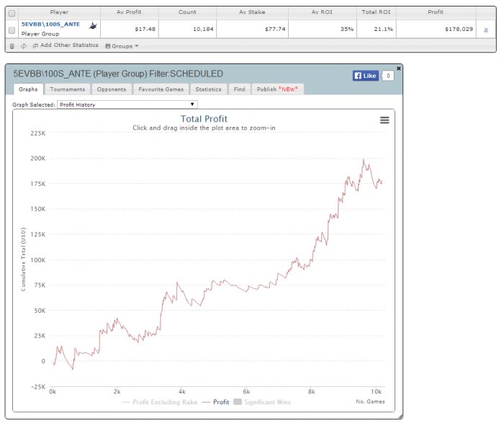Toggle the Significant Wins legend item
The width and height of the screenshot is (504, 431).
tap(262, 402)
